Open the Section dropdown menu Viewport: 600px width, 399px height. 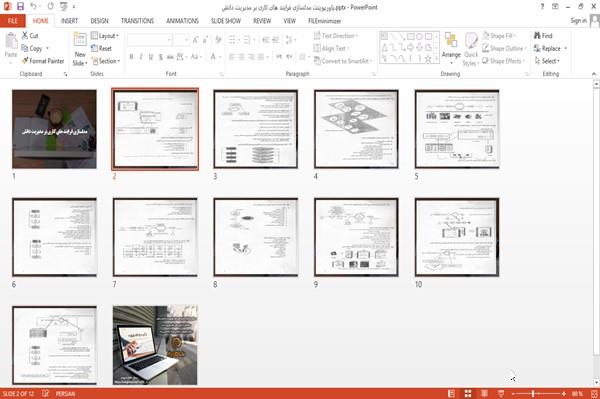(x=106, y=61)
